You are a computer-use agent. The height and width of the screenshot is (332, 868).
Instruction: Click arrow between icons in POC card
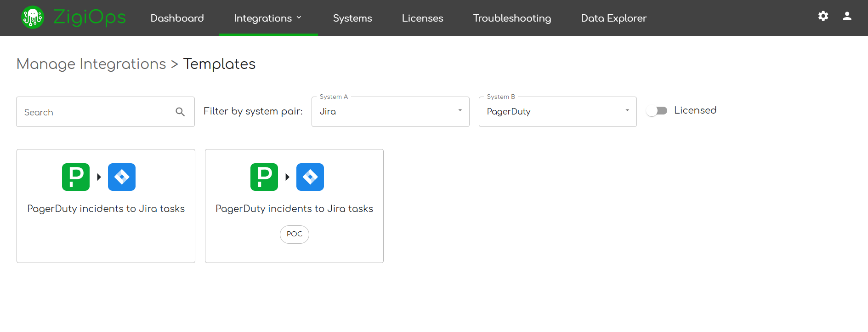(x=287, y=177)
